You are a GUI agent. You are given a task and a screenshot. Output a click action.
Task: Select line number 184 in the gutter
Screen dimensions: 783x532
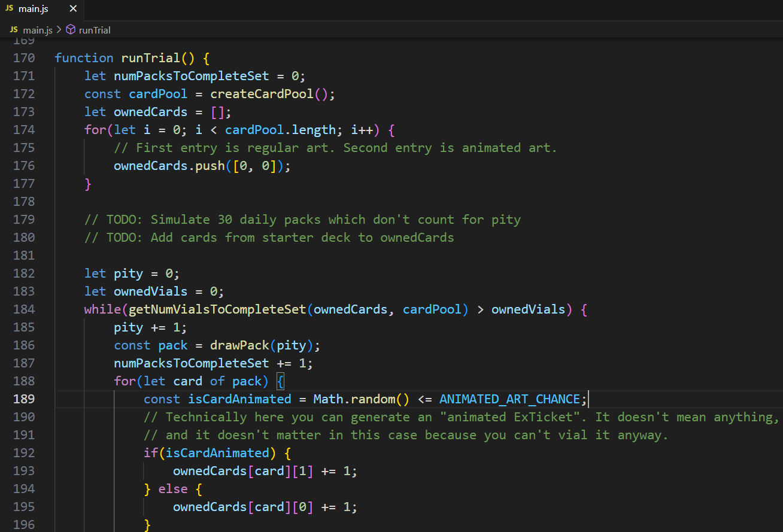(23, 309)
